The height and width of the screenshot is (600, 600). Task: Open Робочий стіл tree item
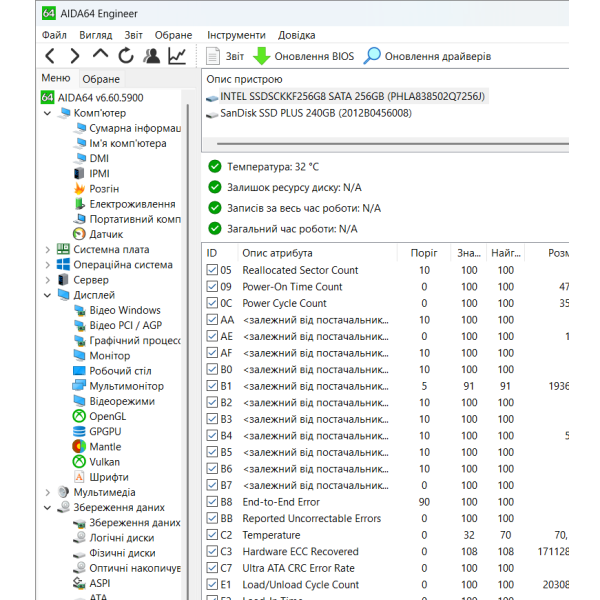tap(112, 371)
